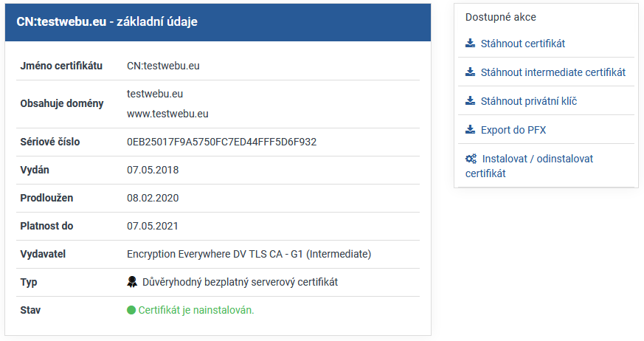Click gears icon beside Instalovat / odinstalovat
Screen dimensions: 644x341
[471, 159]
